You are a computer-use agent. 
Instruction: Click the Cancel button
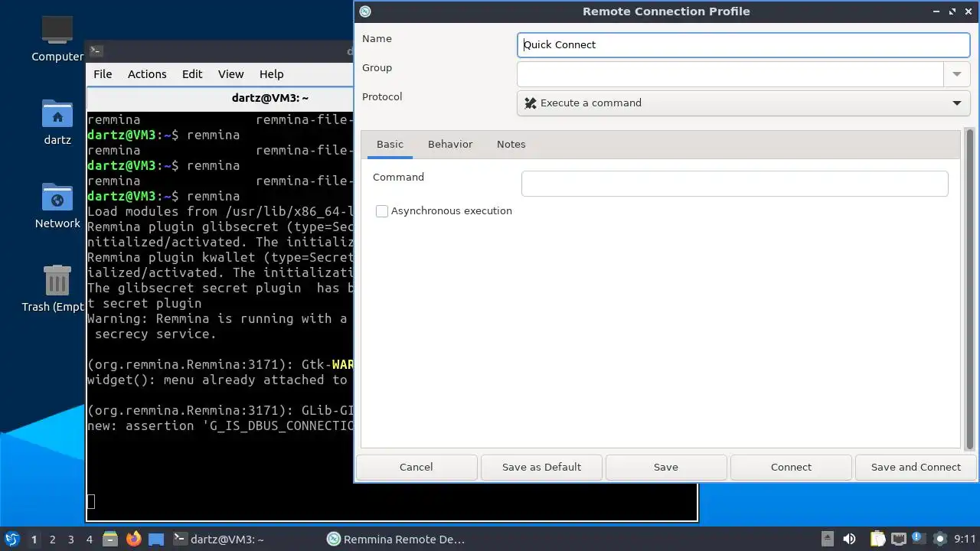tap(416, 467)
